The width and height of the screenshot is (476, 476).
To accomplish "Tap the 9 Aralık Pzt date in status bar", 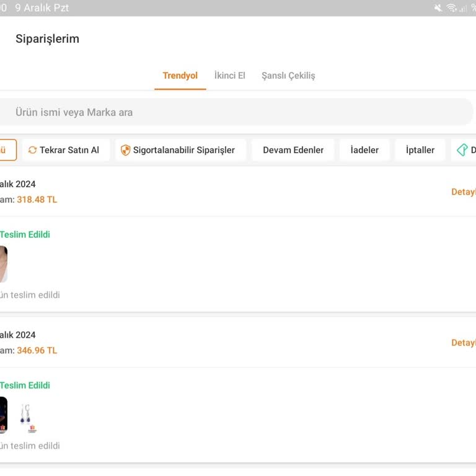I will 42,8.
